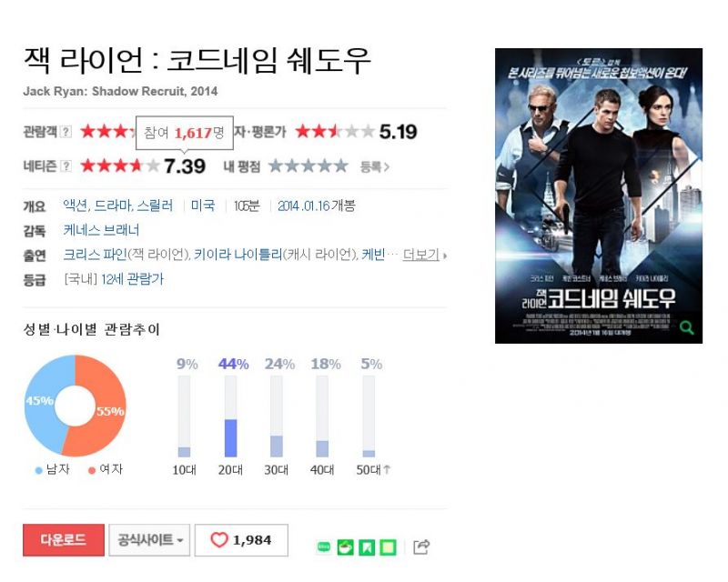728x582 pixels.
Task: Open director 케네스 브래너 link
Action: (x=101, y=230)
